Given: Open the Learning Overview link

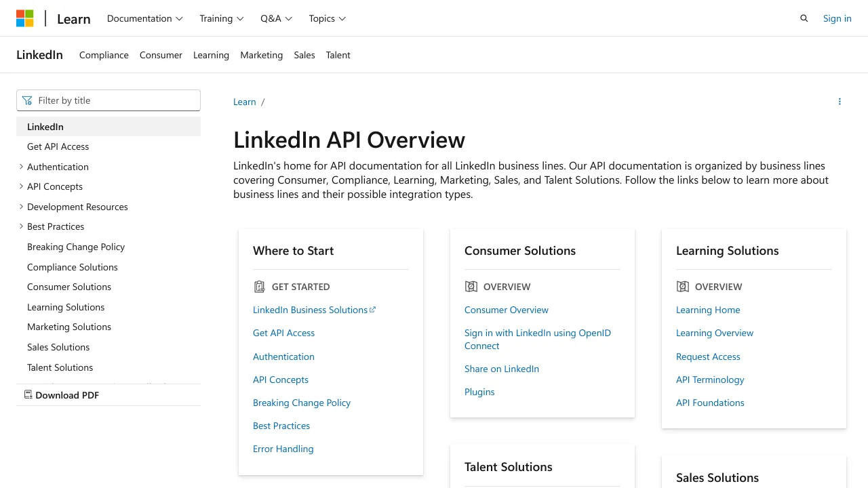Looking at the screenshot, I should [715, 333].
